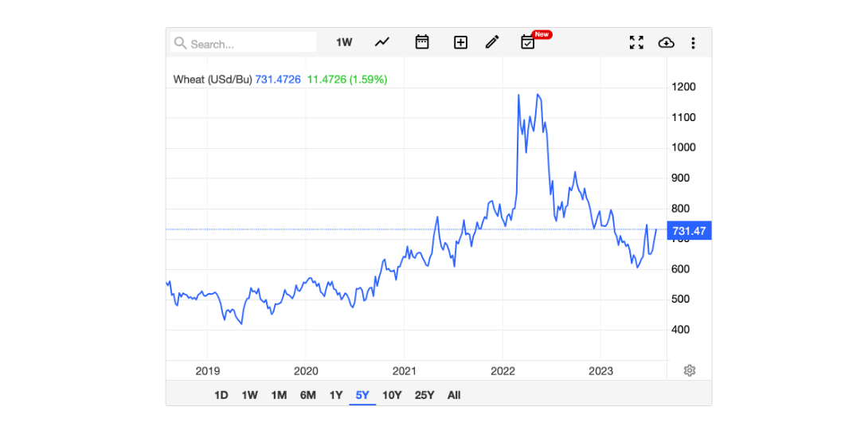
Task: Open the calendar date range picker
Action: point(422,42)
